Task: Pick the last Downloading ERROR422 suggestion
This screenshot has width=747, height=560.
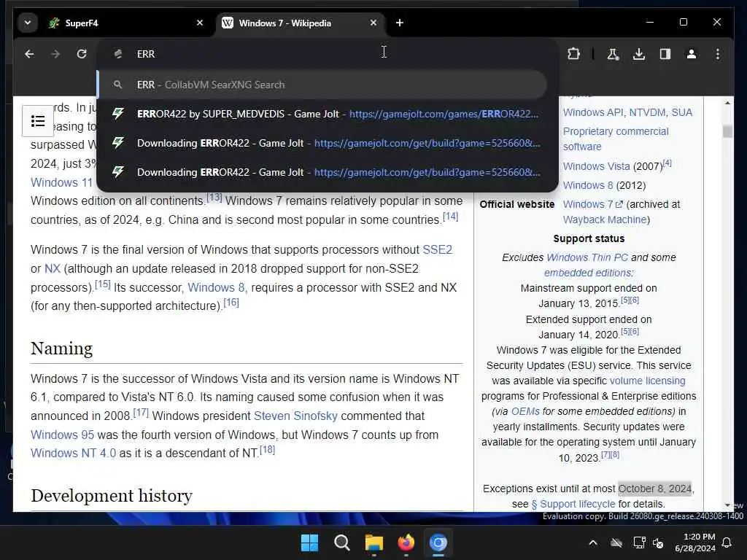Action: click(x=327, y=172)
